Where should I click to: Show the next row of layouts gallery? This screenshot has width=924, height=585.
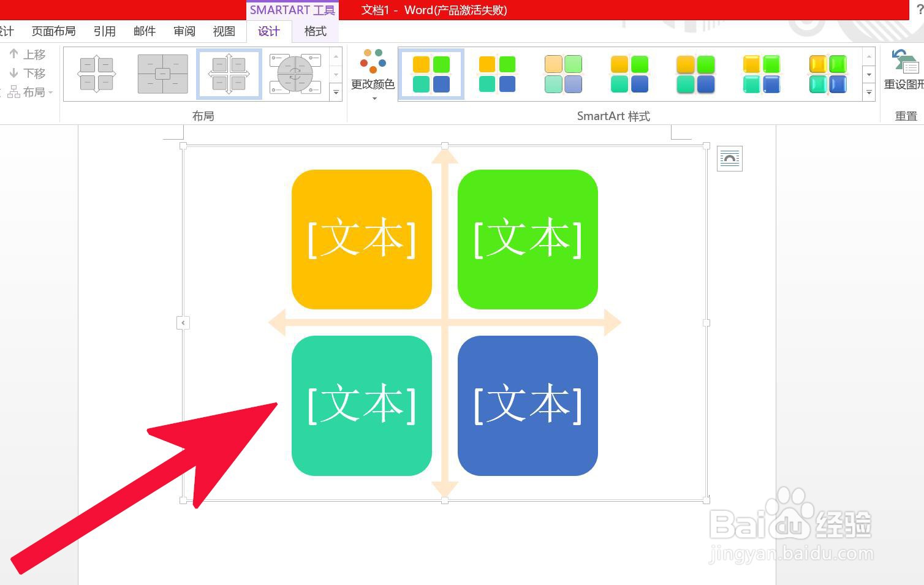point(336,75)
